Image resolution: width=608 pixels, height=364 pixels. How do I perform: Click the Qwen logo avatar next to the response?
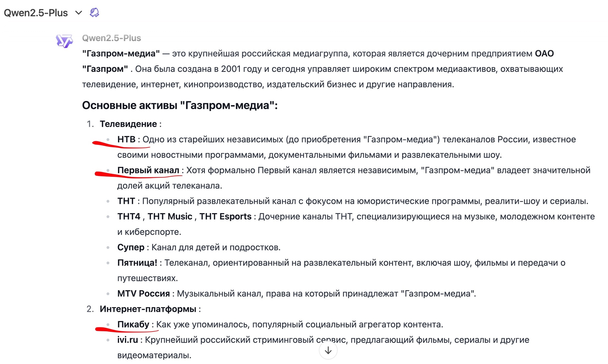(x=64, y=41)
